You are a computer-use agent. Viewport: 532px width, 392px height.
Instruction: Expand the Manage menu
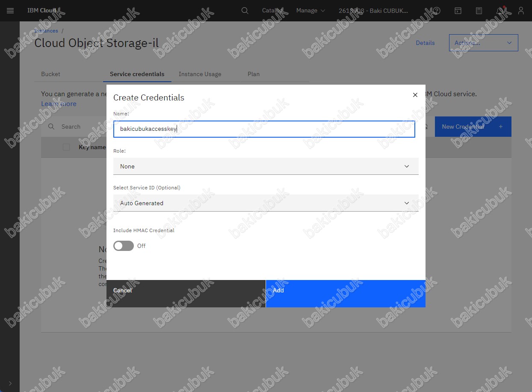(310, 11)
